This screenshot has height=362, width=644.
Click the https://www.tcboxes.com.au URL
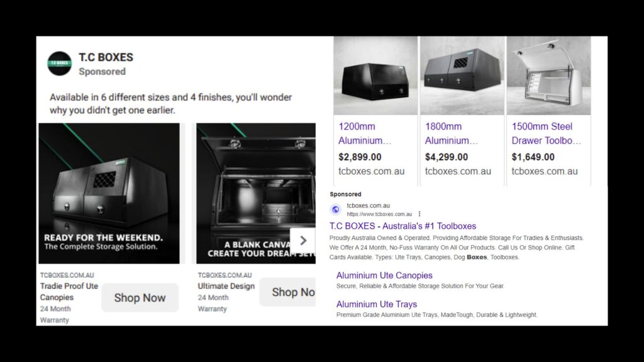click(379, 214)
